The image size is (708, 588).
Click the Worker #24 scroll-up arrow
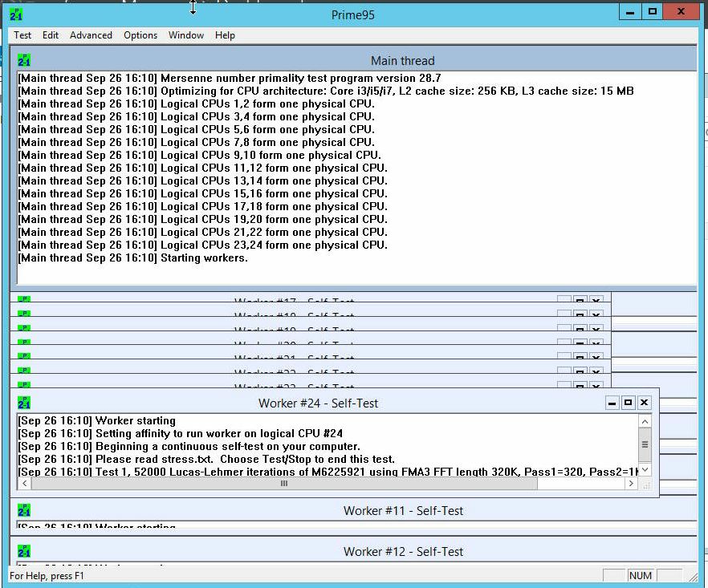(645, 421)
